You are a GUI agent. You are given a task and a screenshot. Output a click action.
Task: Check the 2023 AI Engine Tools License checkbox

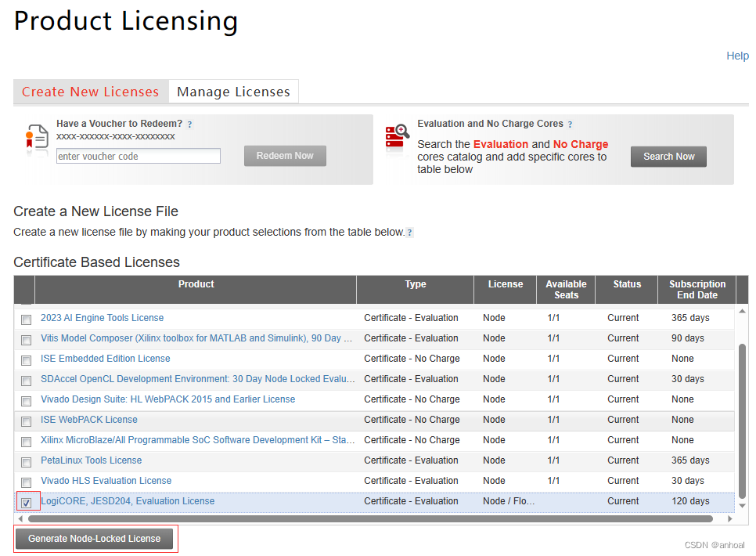(26, 318)
